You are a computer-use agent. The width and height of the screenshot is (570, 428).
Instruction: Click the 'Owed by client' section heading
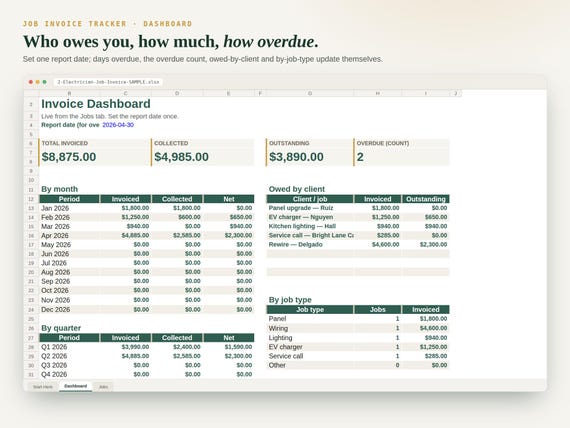tap(297, 189)
